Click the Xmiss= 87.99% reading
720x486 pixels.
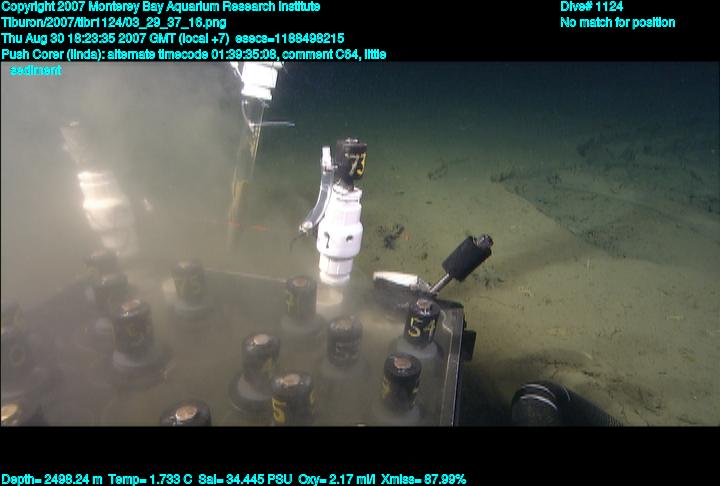423,479
